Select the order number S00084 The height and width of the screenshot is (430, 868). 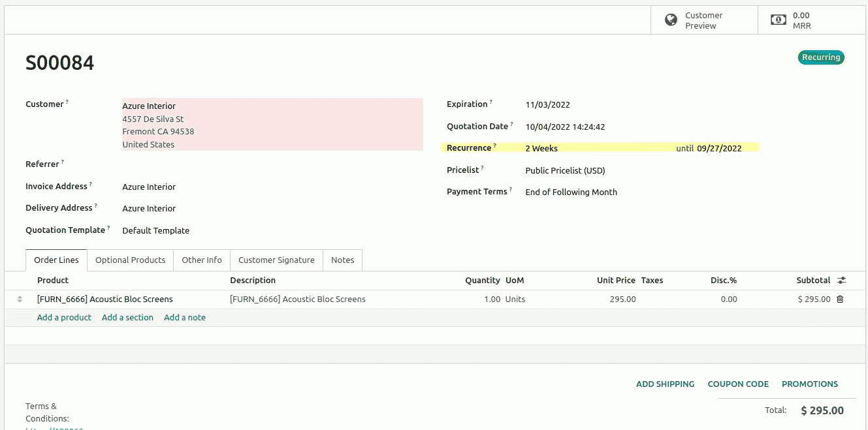pyautogui.click(x=60, y=63)
